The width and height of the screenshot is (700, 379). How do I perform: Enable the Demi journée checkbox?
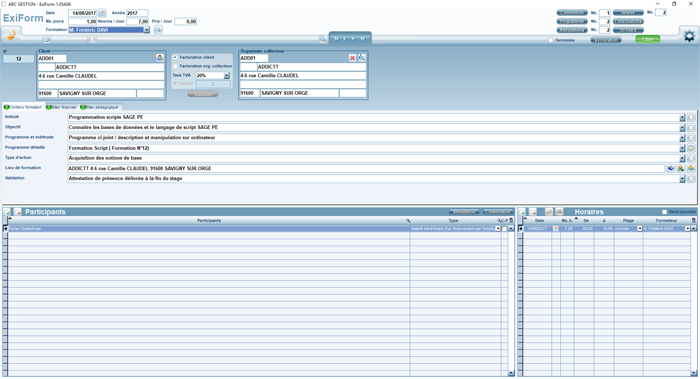(x=664, y=212)
